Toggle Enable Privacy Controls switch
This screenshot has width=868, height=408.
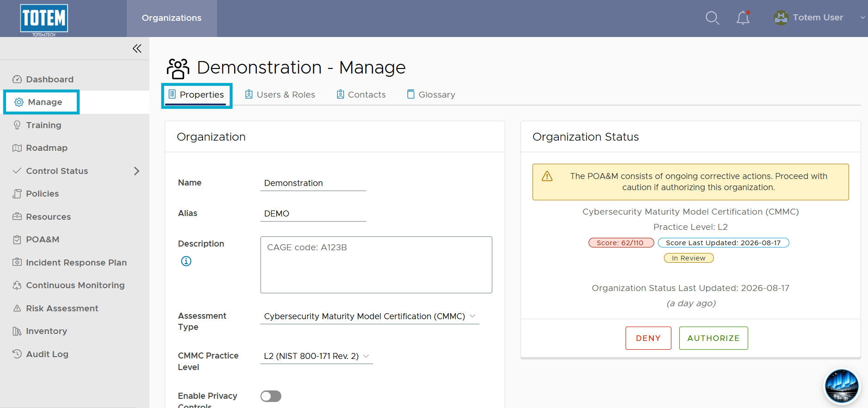271,396
